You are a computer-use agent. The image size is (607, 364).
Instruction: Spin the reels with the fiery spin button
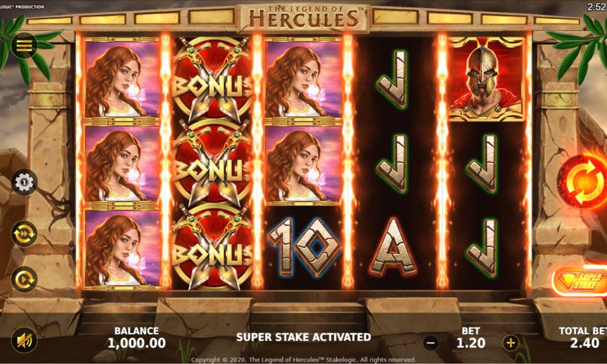pos(583,182)
